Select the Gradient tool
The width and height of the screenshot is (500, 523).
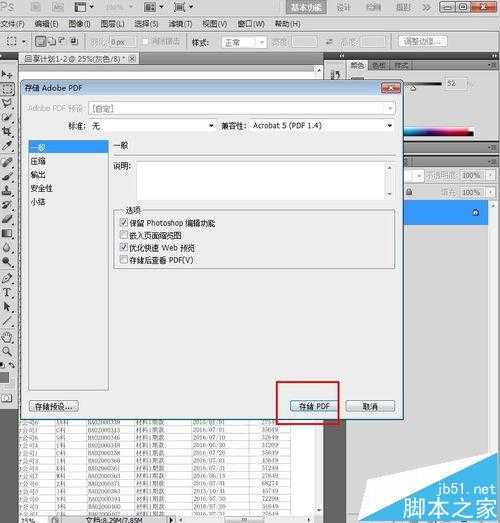[7, 233]
